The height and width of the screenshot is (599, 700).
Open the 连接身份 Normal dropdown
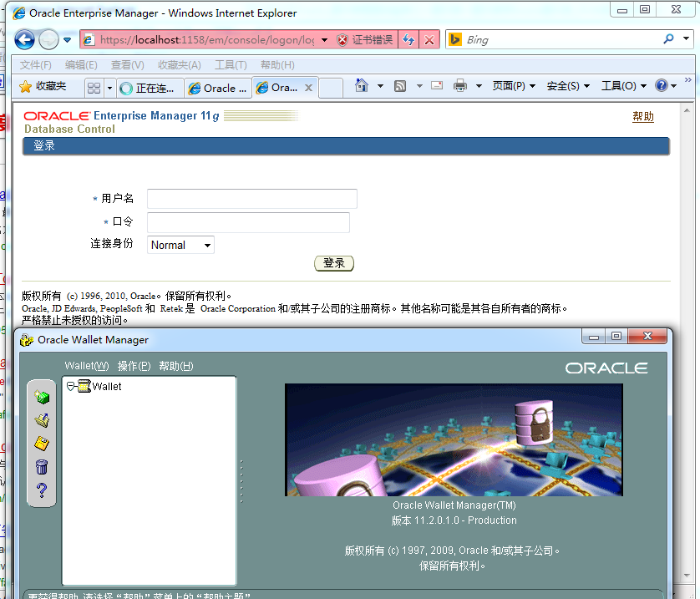(x=180, y=245)
